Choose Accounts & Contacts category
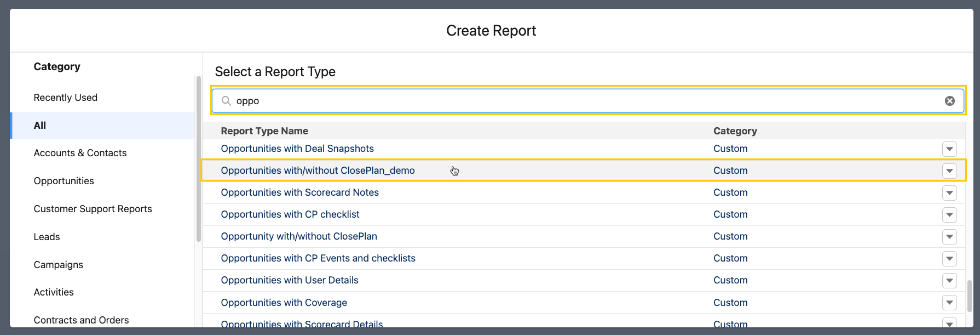 80,153
